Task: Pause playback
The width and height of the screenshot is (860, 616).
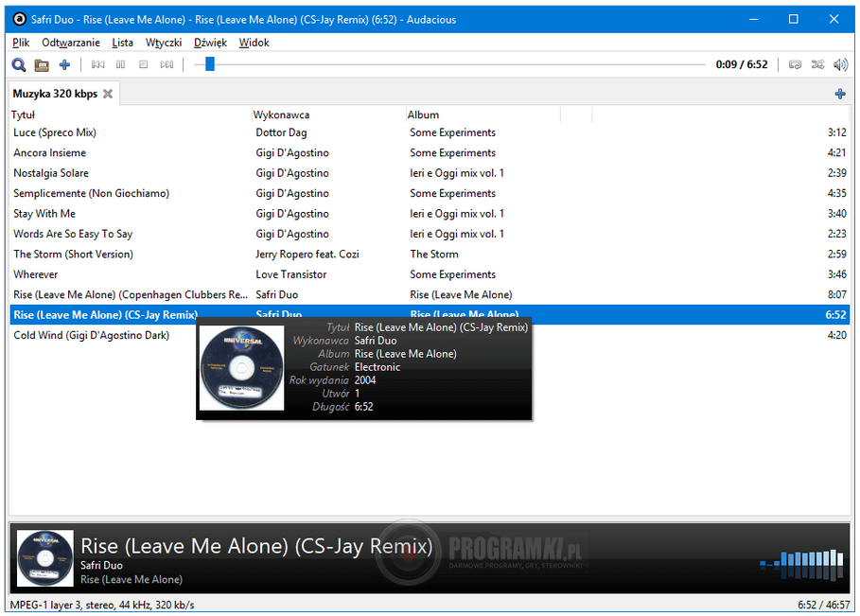Action: [x=121, y=64]
